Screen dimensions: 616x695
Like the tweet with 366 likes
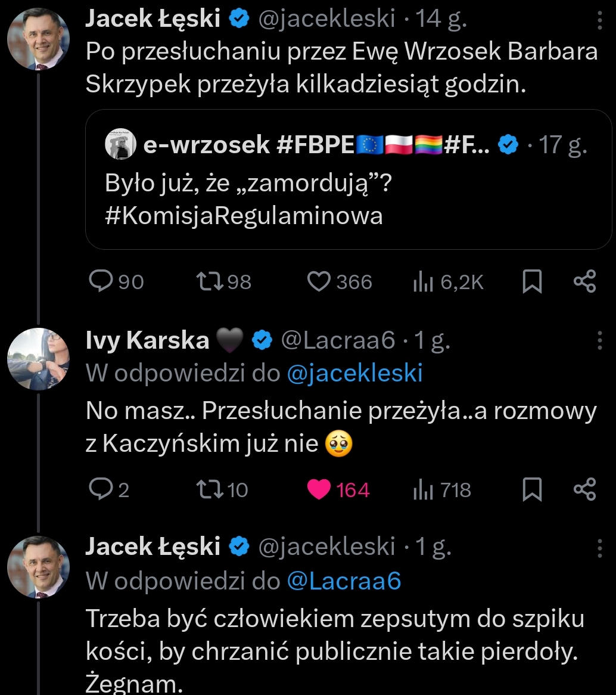point(319,281)
